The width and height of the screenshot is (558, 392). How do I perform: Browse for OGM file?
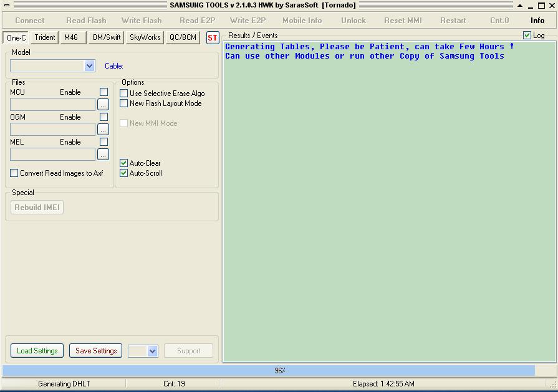pyautogui.click(x=103, y=130)
